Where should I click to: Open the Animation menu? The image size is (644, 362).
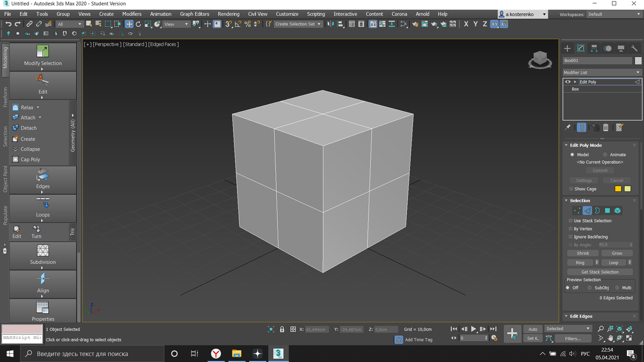(x=160, y=14)
